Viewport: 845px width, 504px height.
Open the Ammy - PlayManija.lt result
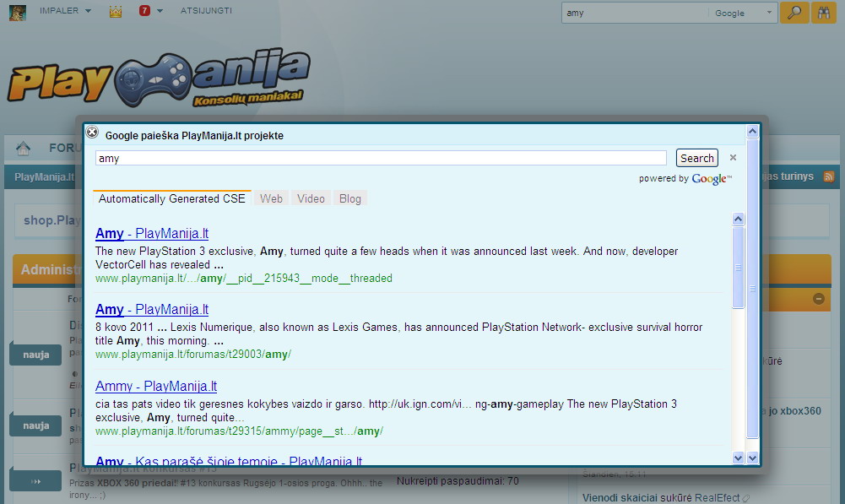point(156,386)
